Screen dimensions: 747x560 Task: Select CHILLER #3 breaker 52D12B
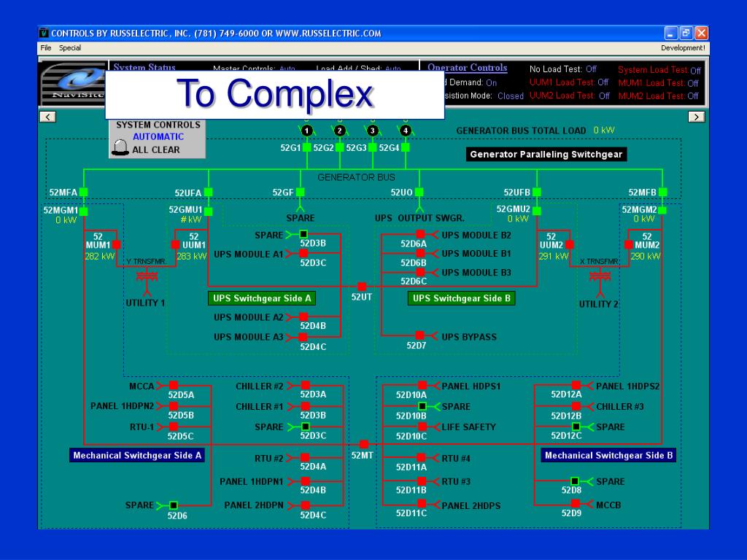[576, 406]
